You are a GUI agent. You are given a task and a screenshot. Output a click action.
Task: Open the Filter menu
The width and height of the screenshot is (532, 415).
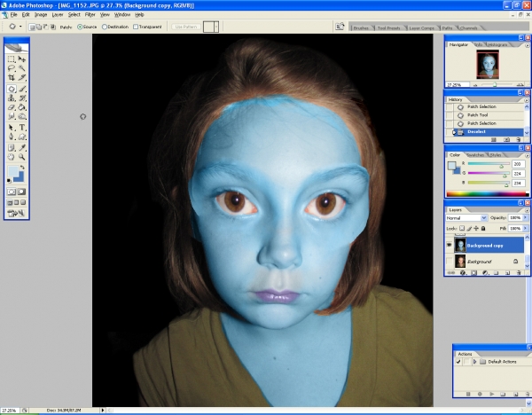[90, 14]
